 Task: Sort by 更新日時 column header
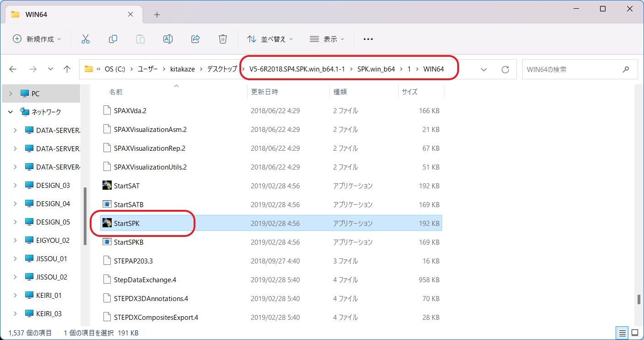(265, 92)
